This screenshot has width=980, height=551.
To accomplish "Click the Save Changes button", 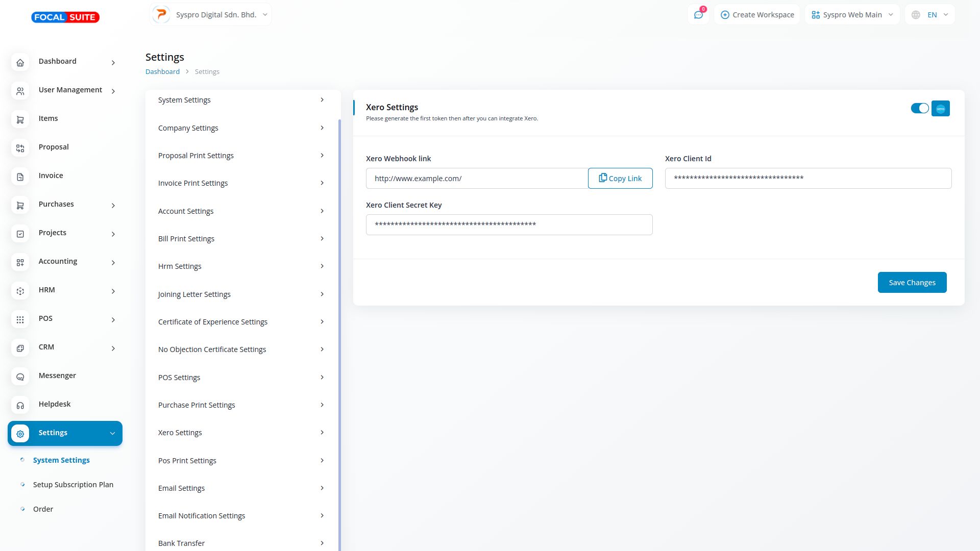I will (x=912, y=283).
